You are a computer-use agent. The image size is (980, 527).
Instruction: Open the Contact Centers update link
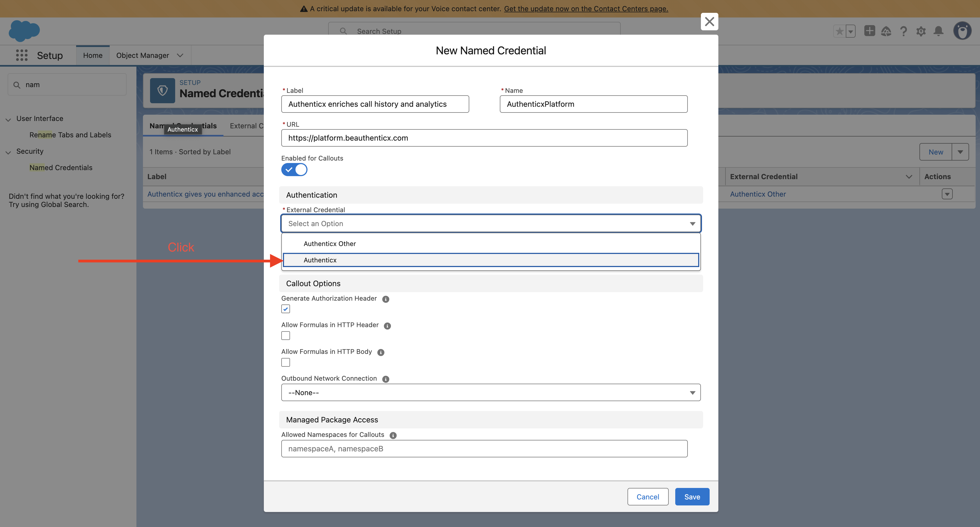pos(586,9)
